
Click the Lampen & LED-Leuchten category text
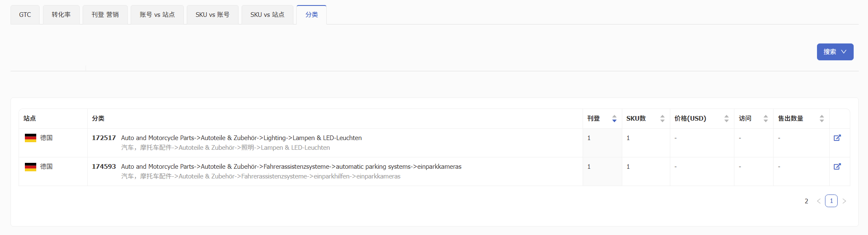(327, 138)
